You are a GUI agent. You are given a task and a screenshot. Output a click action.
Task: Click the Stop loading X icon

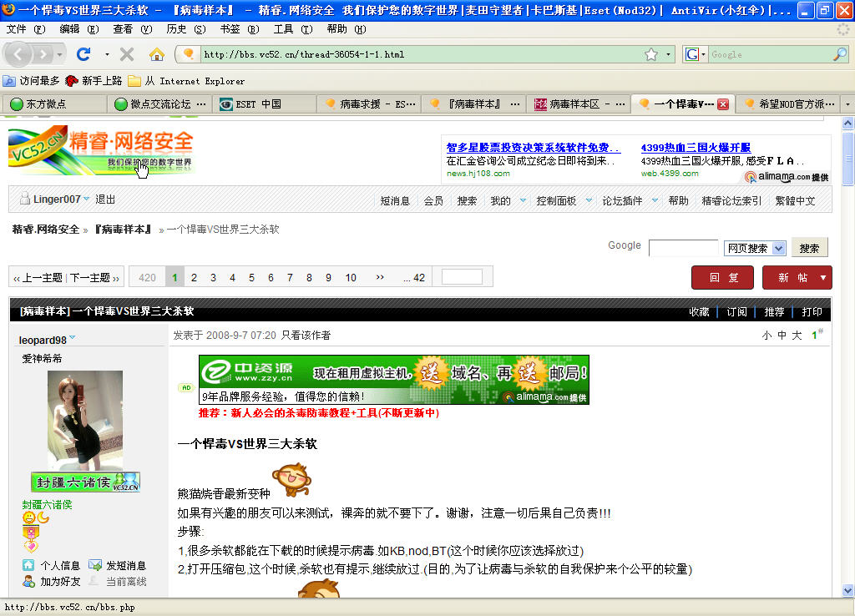click(127, 54)
